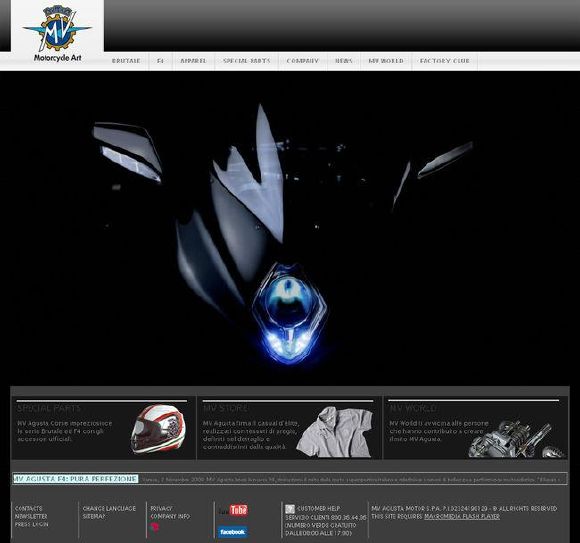Open the Brutale menu
This screenshot has height=543, width=580.
126,61
